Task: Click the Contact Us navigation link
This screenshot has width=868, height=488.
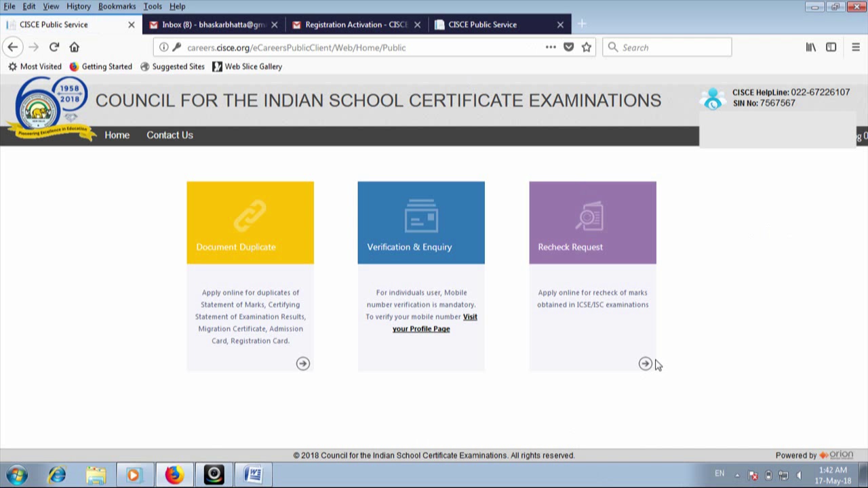Action: click(170, 135)
